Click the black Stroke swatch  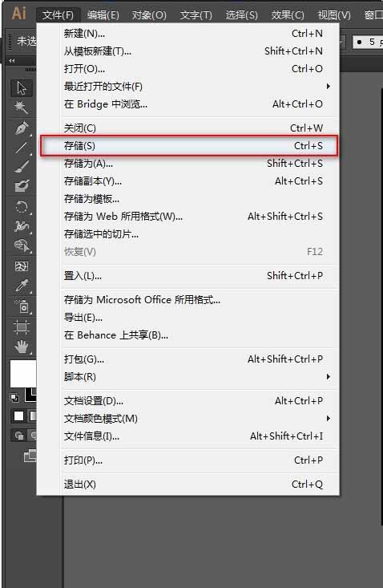pyautogui.click(x=30, y=395)
